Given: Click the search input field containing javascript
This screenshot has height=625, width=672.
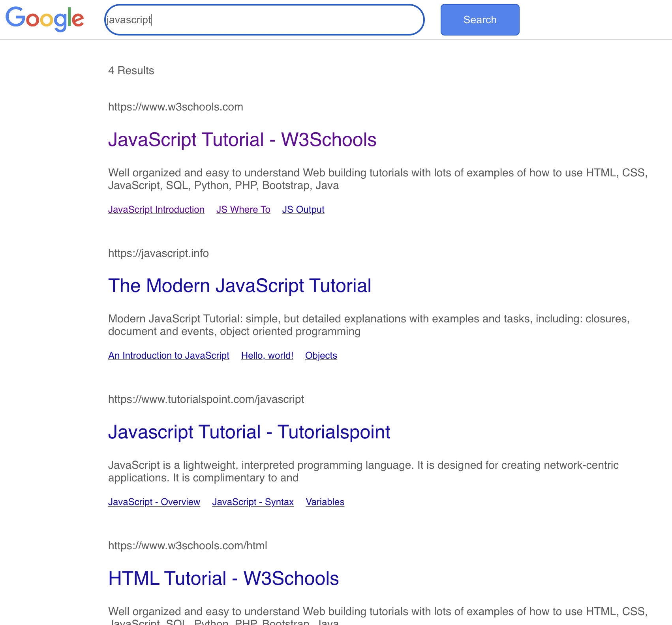Looking at the screenshot, I should pos(265,20).
